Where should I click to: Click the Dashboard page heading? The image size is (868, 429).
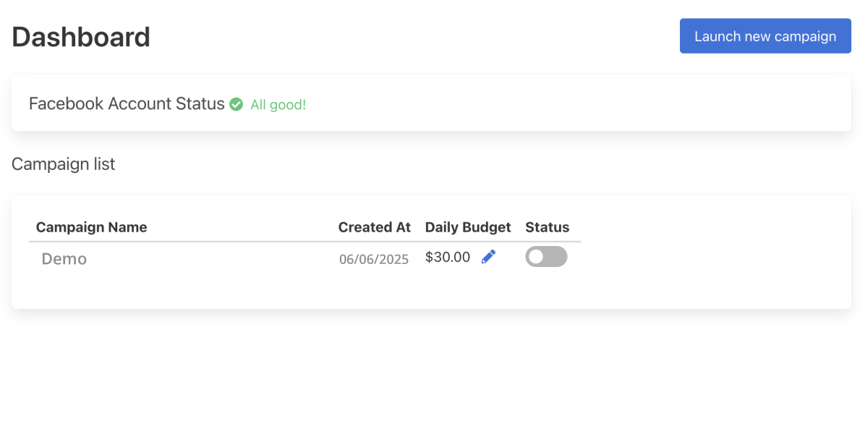click(81, 37)
